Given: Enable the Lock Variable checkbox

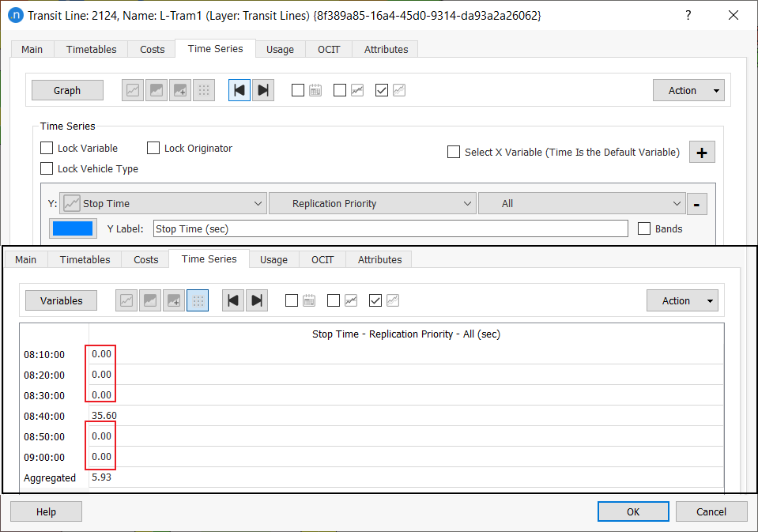Looking at the screenshot, I should coord(47,149).
